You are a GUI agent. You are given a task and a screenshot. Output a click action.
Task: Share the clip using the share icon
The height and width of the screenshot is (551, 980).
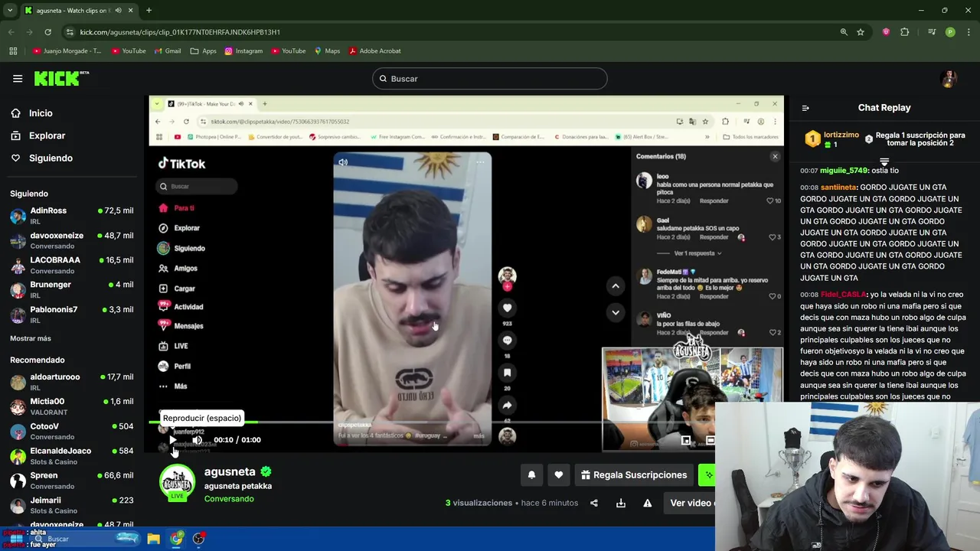594,503
